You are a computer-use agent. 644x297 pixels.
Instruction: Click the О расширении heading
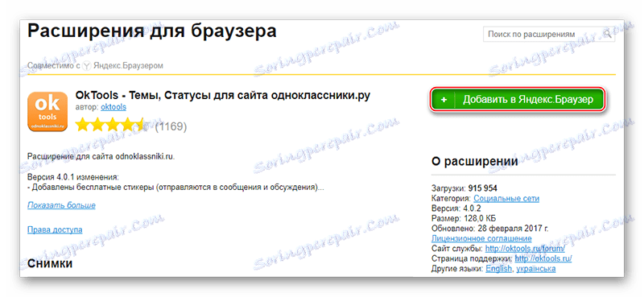[474, 162]
